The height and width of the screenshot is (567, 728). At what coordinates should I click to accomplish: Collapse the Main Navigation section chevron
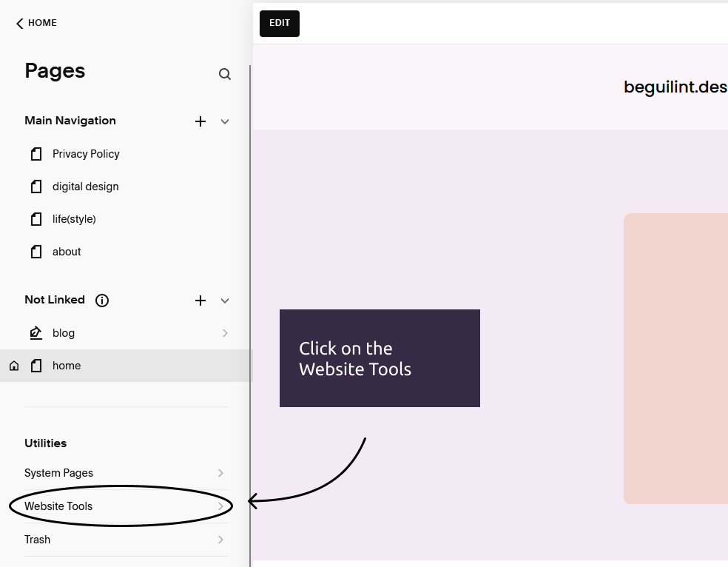click(225, 121)
